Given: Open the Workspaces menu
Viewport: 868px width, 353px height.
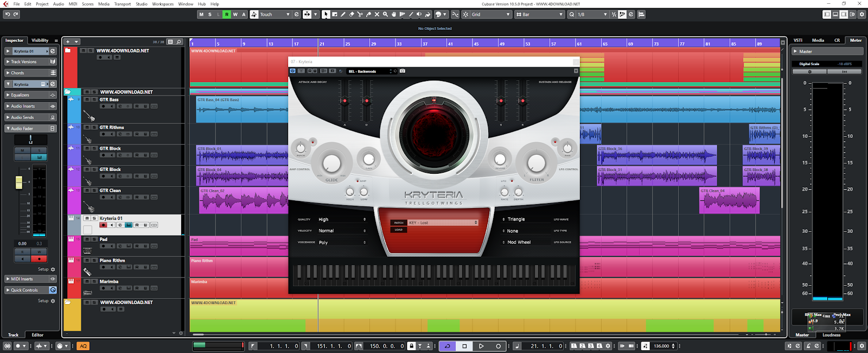Looking at the screenshot, I should [x=163, y=4].
